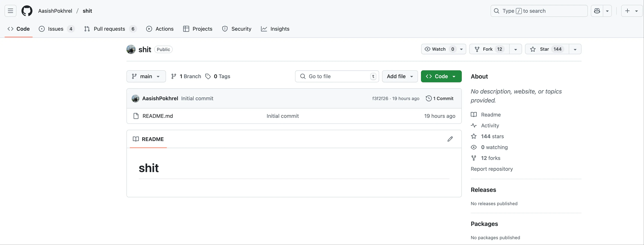
Task: Open the 144 stars link
Action: (x=487, y=136)
